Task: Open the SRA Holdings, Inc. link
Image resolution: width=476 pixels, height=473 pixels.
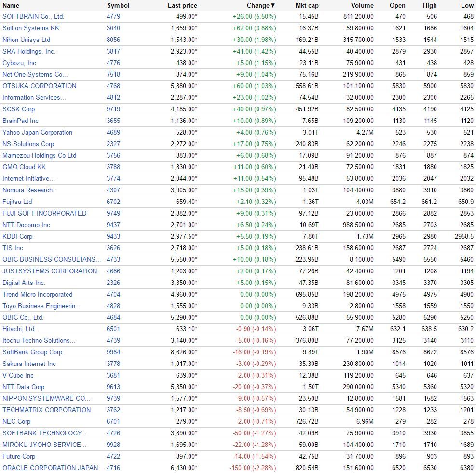Action: click(29, 51)
